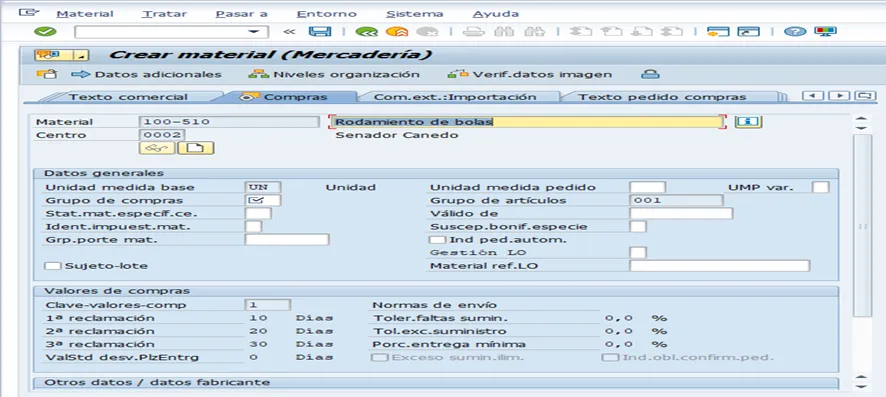
Task: Click the Customize local layout monitor icon
Action: coord(825,32)
